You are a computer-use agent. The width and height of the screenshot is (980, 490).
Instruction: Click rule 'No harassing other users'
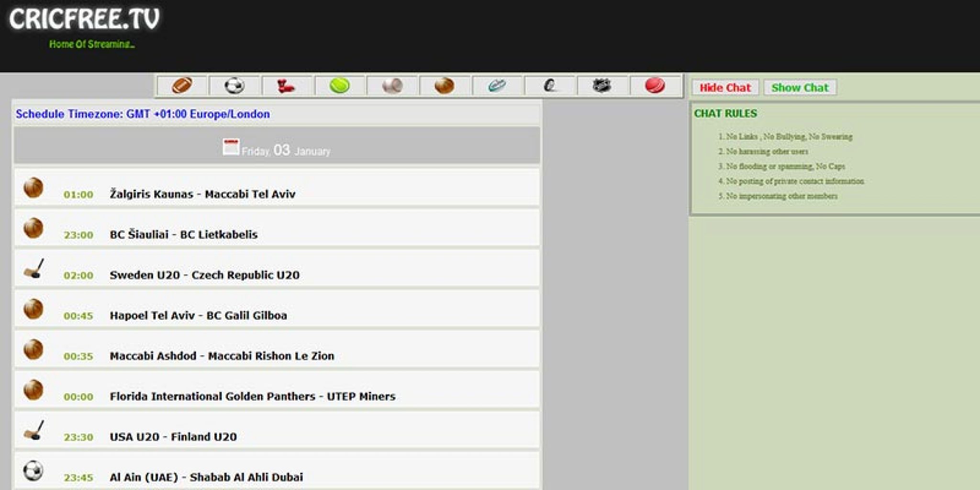pyautogui.click(x=767, y=152)
